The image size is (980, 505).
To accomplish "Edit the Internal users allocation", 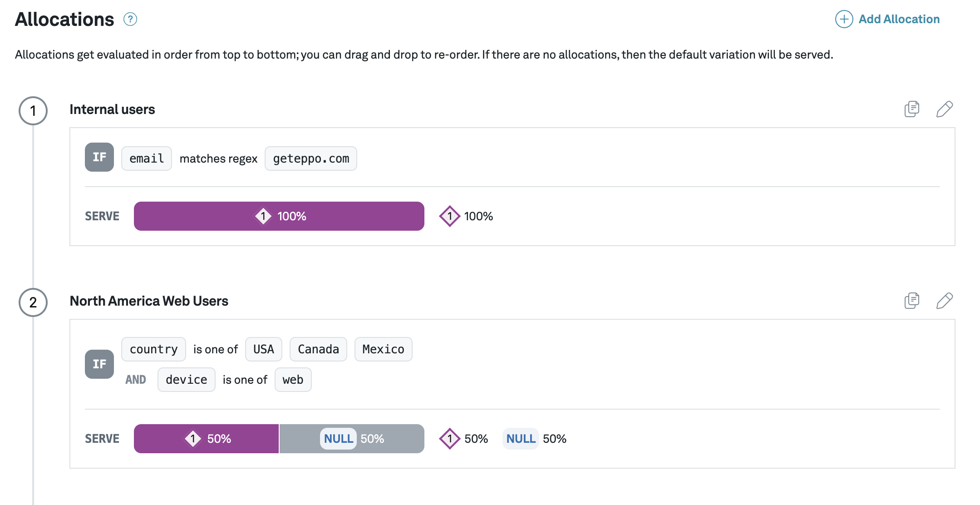I will (945, 109).
